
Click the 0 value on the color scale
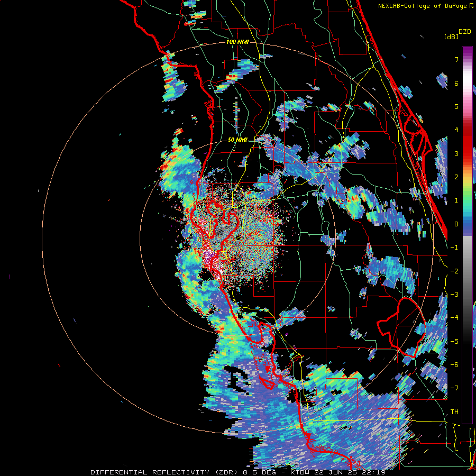tap(456, 224)
